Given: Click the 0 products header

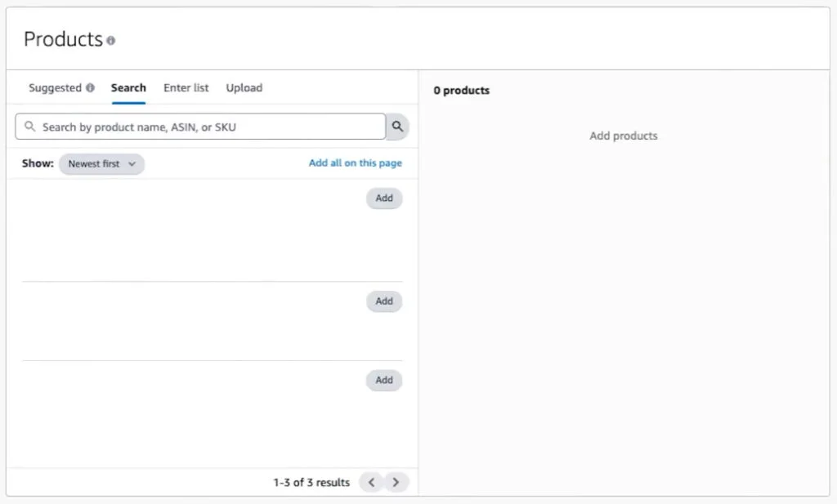Looking at the screenshot, I should (462, 90).
